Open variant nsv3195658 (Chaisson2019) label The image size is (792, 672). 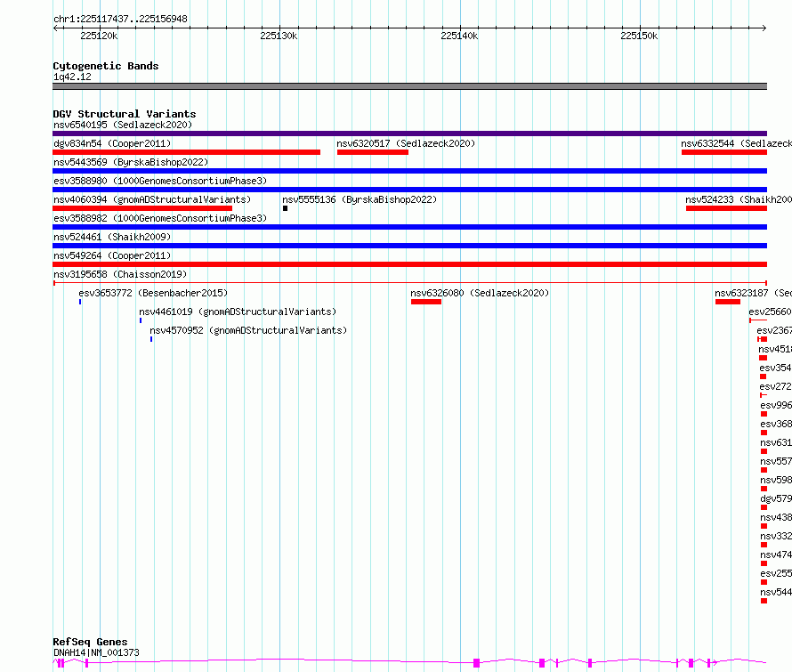pyautogui.click(x=120, y=274)
